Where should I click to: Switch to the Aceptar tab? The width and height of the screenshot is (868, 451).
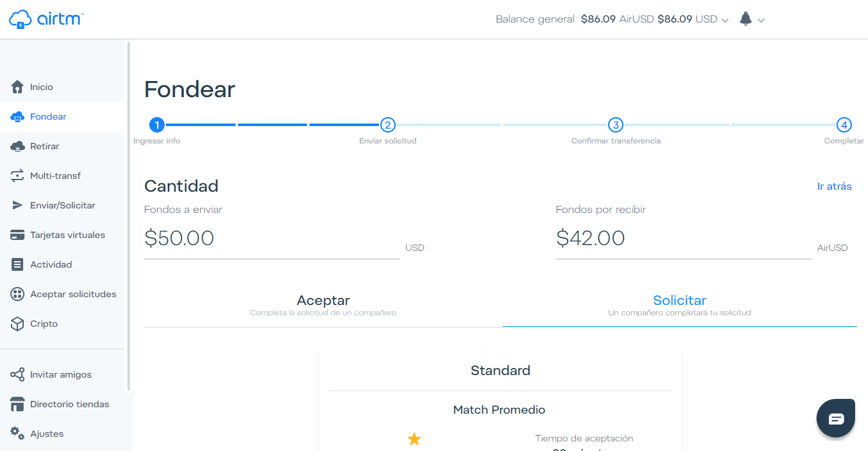point(323,305)
